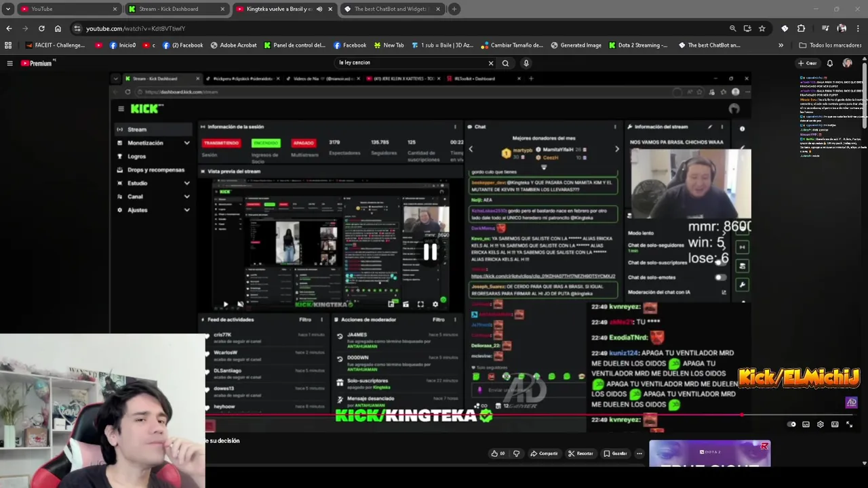Open the Chrome profile avatar
The width and height of the screenshot is (868, 488).
[x=842, y=28]
